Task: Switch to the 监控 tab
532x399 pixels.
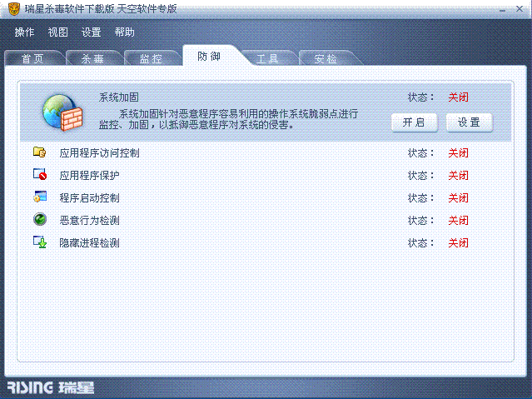Action: [x=151, y=58]
